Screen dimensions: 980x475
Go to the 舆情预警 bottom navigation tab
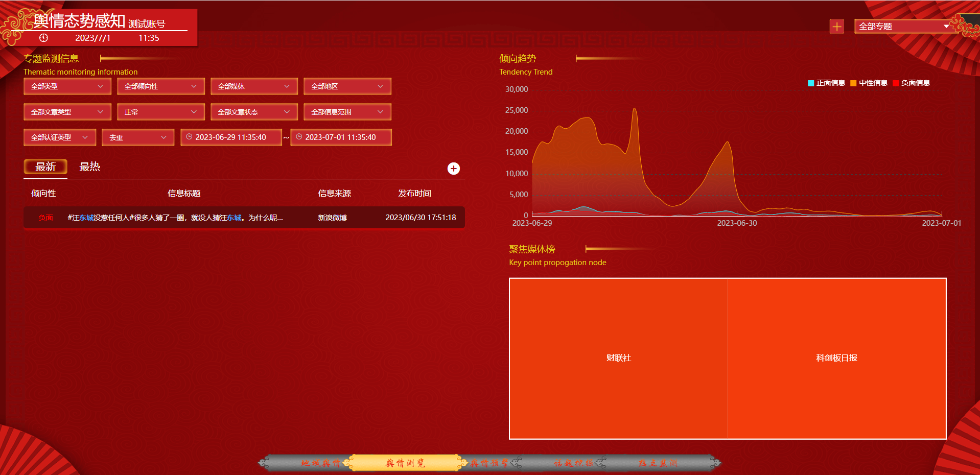[489, 463]
